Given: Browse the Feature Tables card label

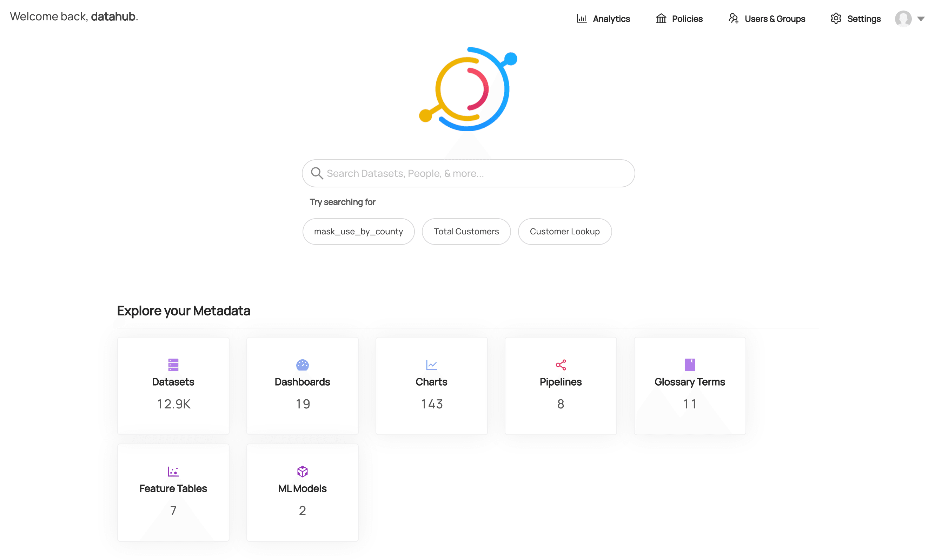Looking at the screenshot, I should [x=173, y=488].
